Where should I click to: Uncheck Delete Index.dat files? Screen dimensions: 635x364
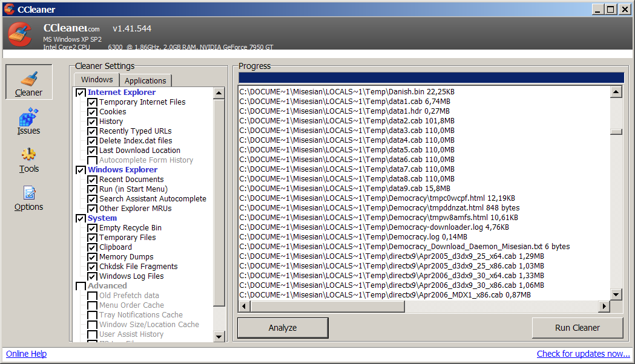(x=93, y=141)
